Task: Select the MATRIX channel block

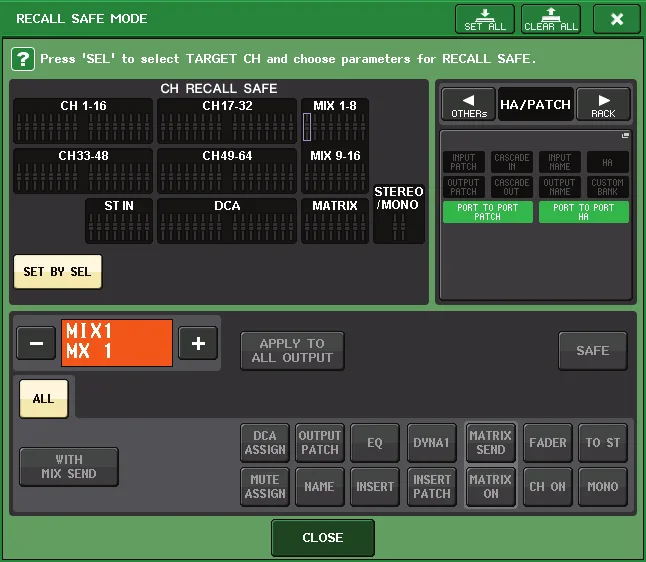Action: [335, 220]
